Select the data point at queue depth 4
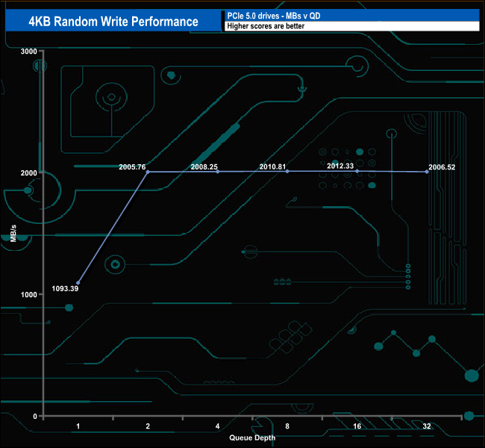Image resolution: width=485 pixels, height=448 pixels. (218, 172)
